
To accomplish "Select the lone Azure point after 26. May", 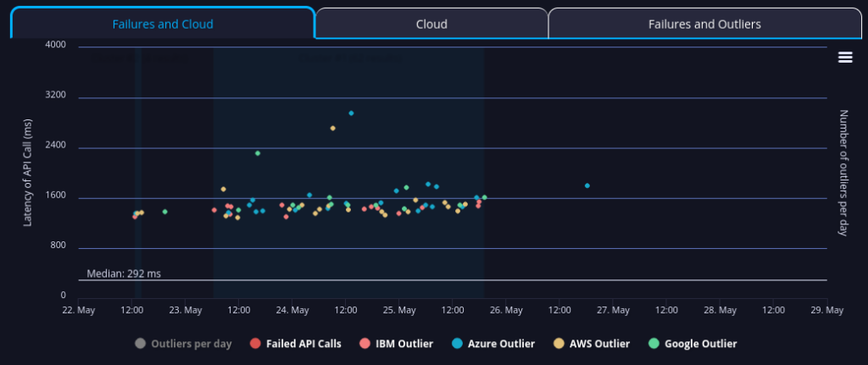I will pyautogui.click(x=587, y=185).
